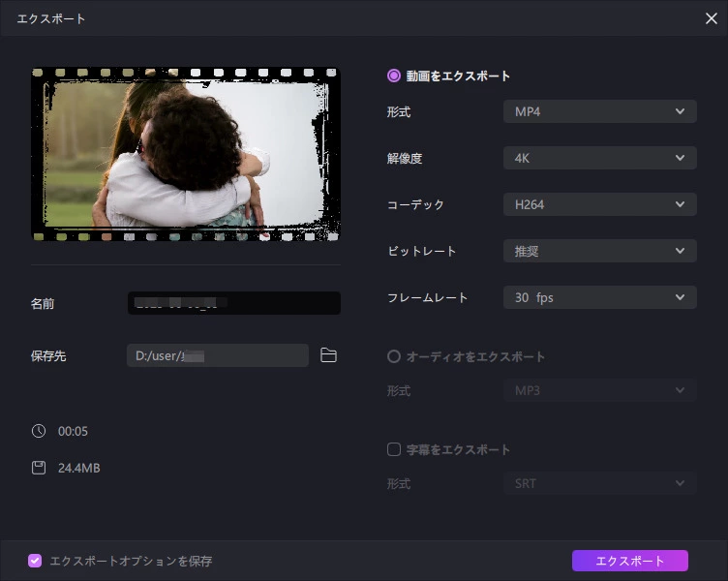
Task: Open the MP4 format dropdown
Action: [600, 111]
